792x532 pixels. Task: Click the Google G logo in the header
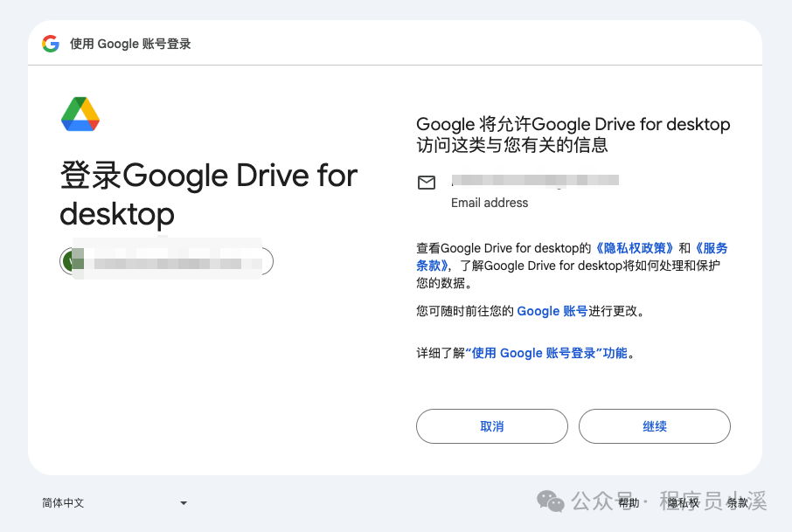[50, 43]
